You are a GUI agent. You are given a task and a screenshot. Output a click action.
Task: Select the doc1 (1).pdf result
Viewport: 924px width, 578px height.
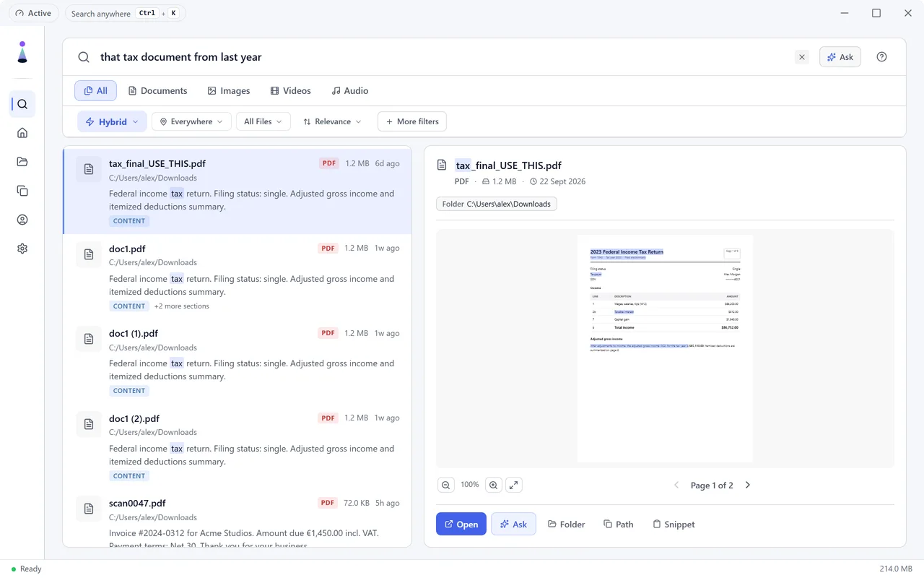tap(237, 361)
